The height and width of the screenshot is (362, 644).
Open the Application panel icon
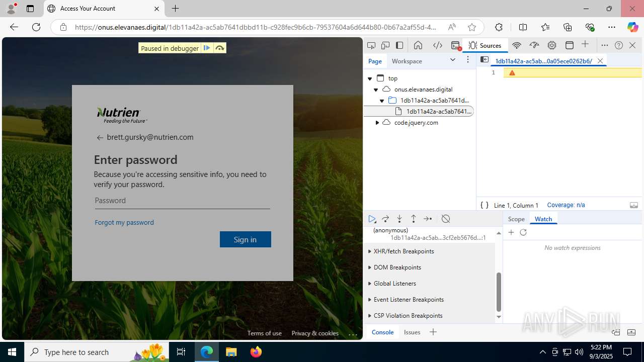570,45
